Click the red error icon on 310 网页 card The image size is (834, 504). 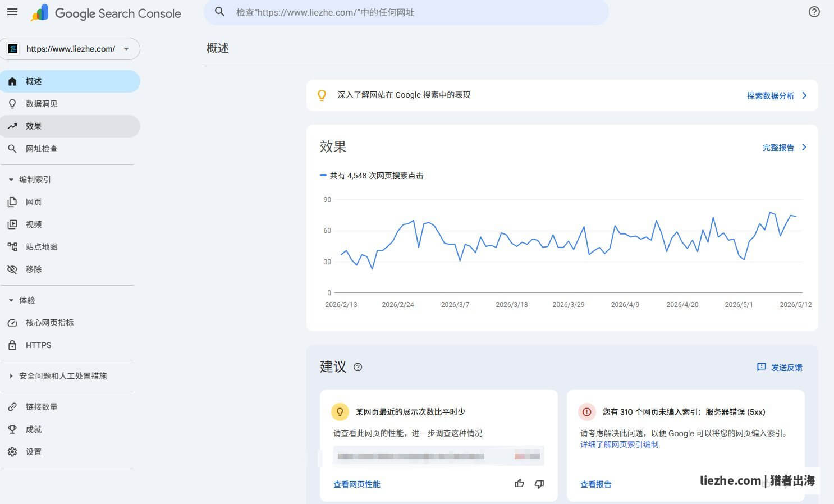click(x=586, y=411)
